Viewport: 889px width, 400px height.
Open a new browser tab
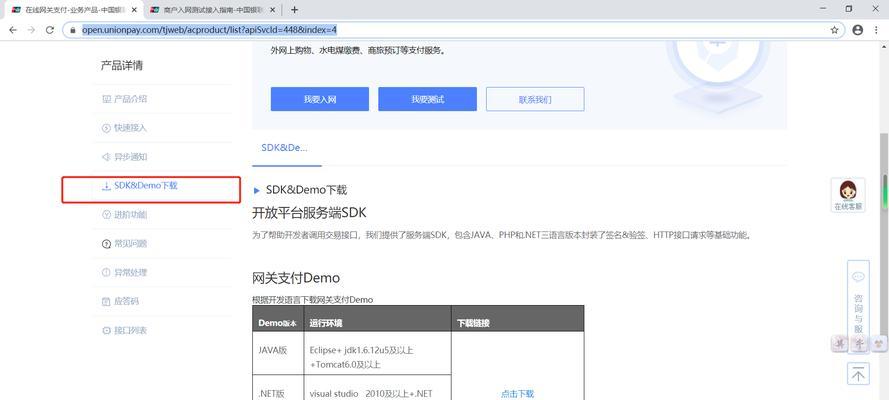click(294, 10)
